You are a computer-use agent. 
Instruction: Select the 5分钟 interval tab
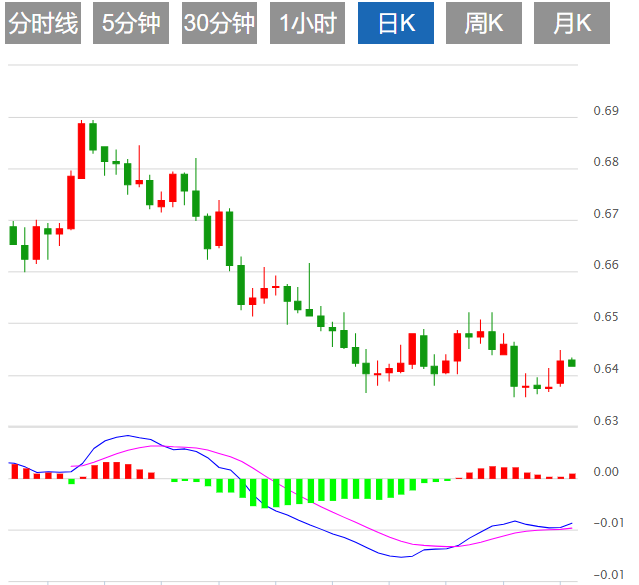131,23
